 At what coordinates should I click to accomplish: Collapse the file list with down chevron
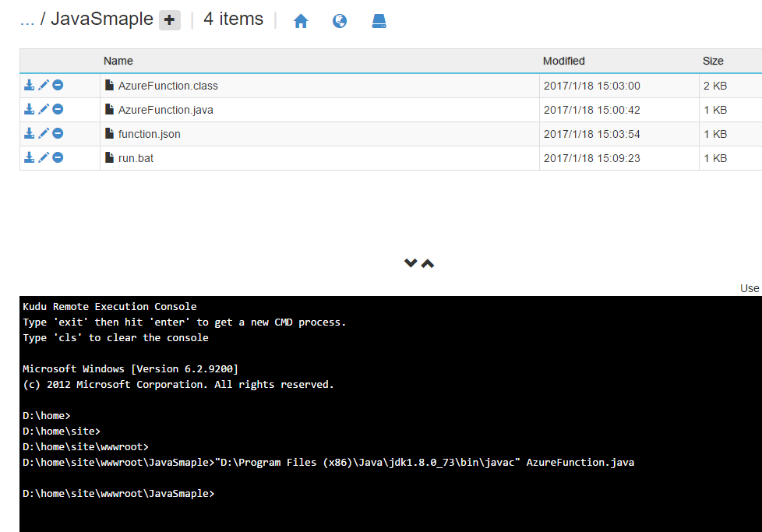[411, 263]
